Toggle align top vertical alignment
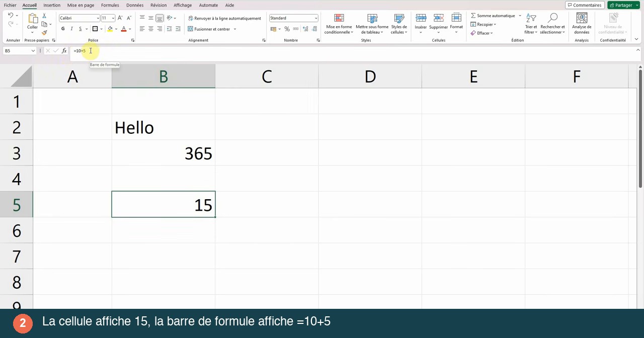644x338 pixels. coord(142,18)
